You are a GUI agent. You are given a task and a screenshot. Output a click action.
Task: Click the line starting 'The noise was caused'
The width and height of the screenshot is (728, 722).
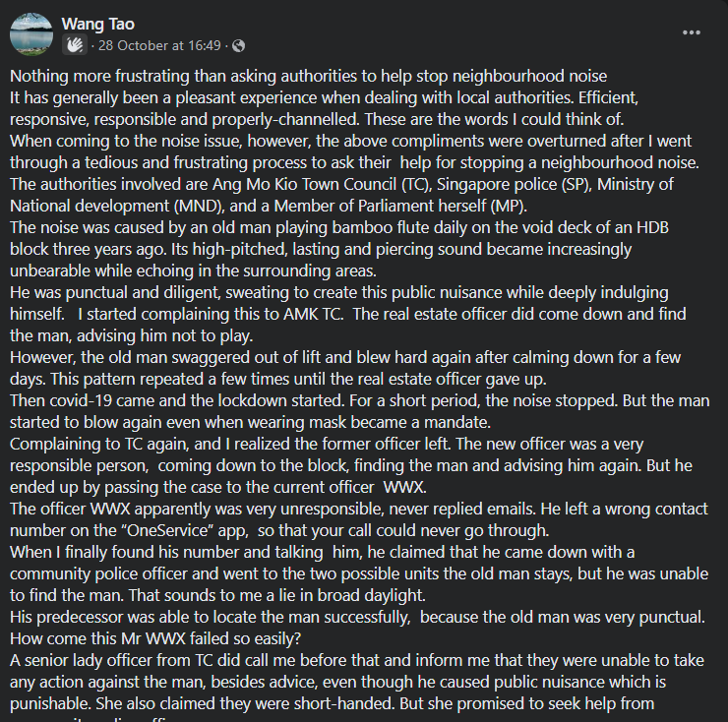[x=339, y=227]
